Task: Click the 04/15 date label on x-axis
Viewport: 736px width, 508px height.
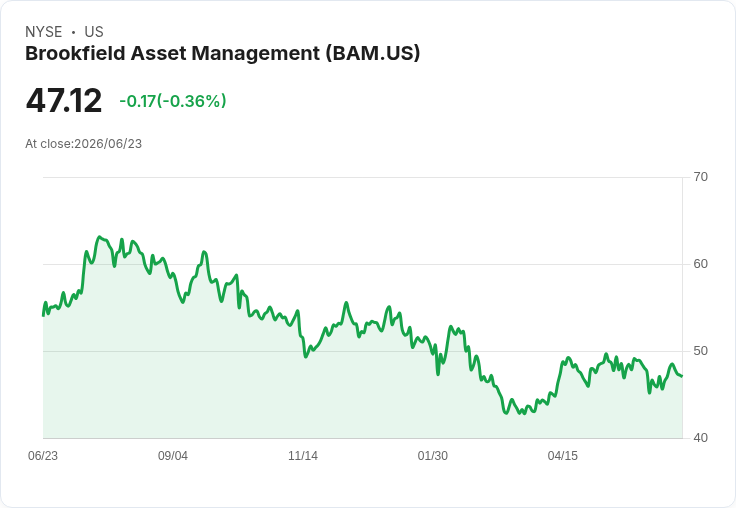Action: coord(563,455)
